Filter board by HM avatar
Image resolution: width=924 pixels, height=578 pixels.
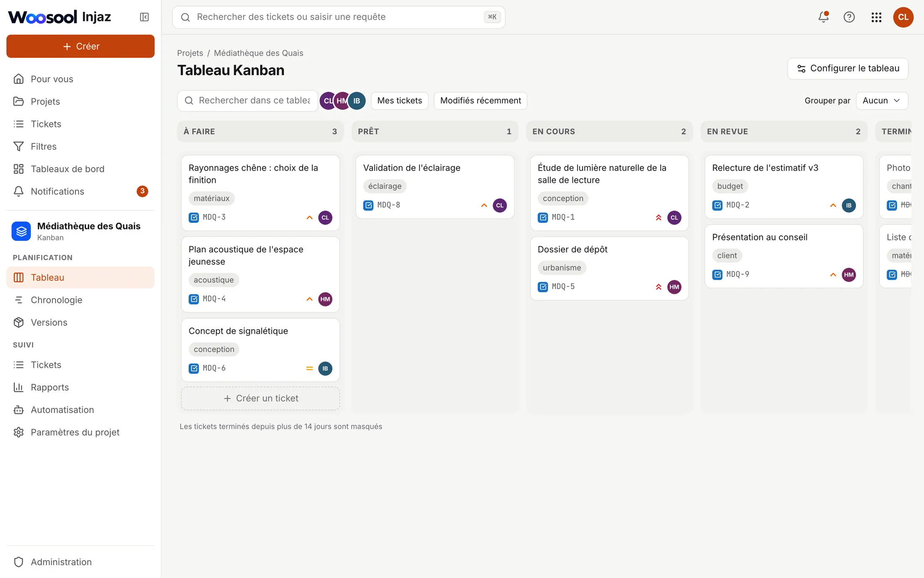pos(342,101)
